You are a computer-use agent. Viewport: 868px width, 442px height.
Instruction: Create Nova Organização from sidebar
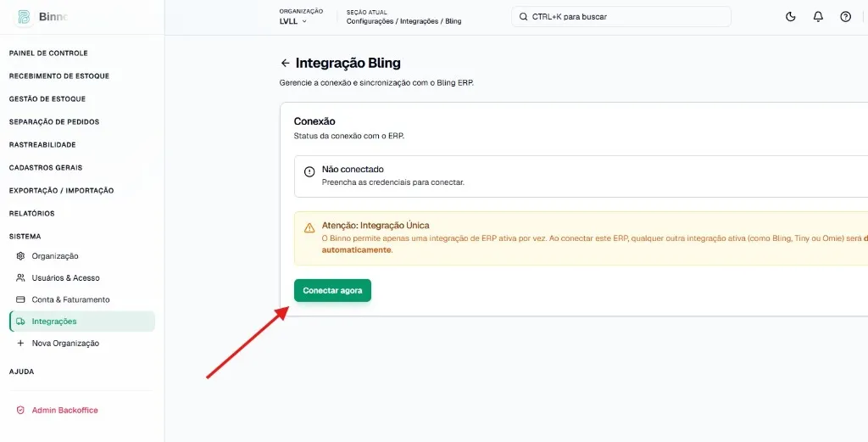pos(65,344)
